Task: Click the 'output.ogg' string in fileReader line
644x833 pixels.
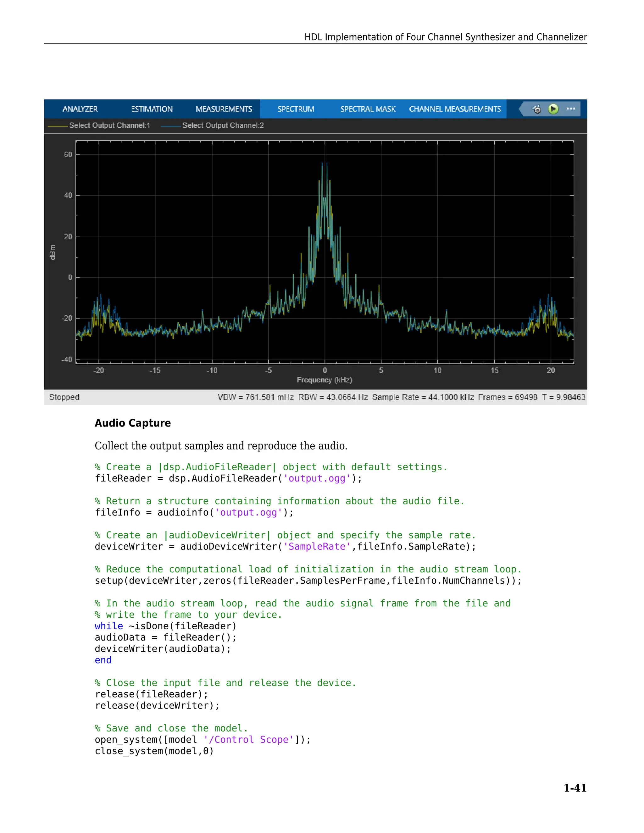Action: pos(317,478)
